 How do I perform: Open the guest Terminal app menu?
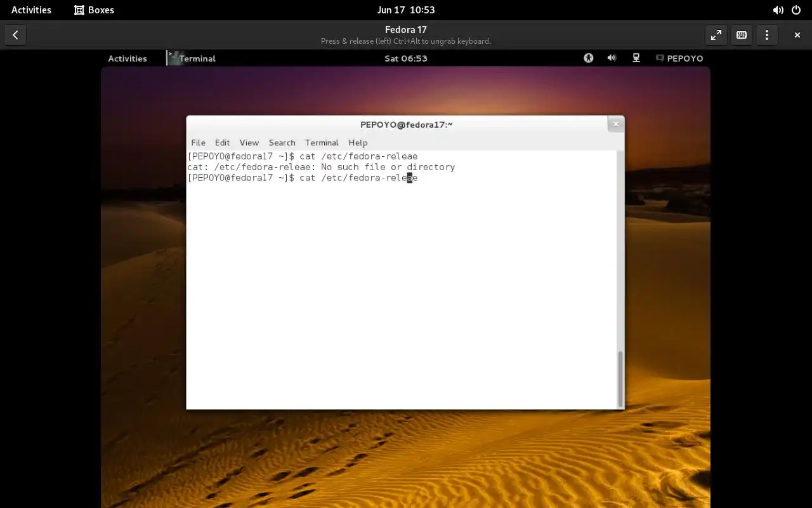[191, 58]
